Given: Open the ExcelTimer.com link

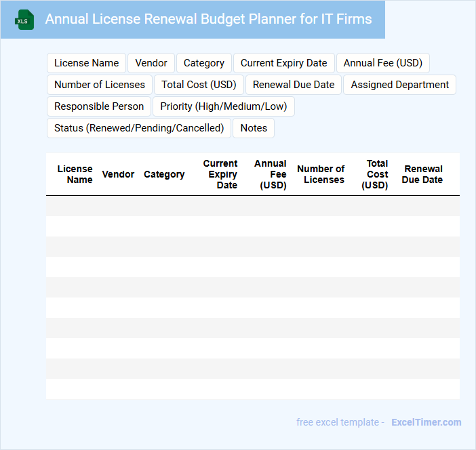Looking at the screenshot, I should [426, 422].
